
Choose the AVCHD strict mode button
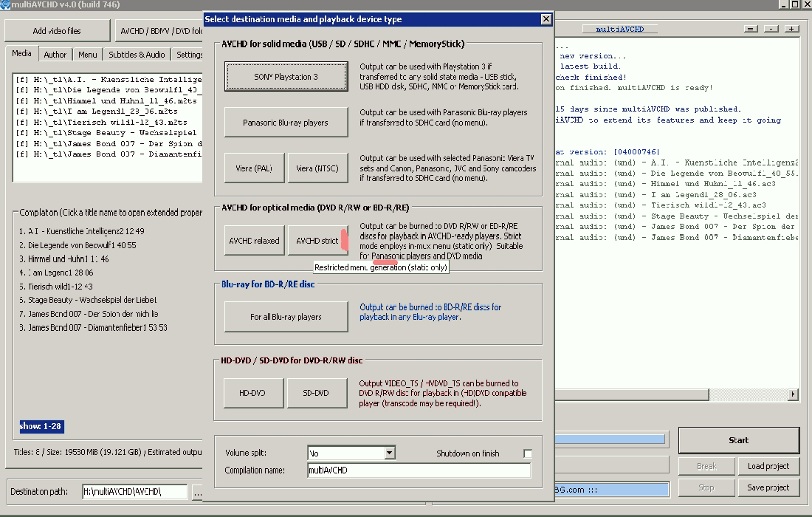(x=317, y=241)
